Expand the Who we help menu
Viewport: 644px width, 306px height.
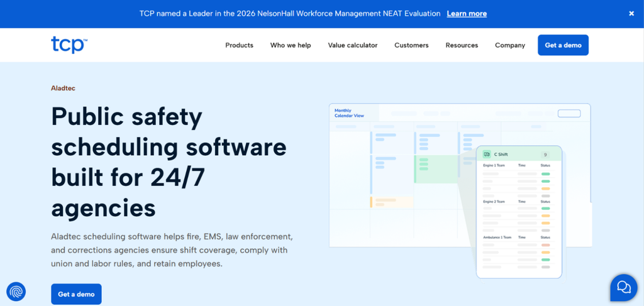point(291,45)
